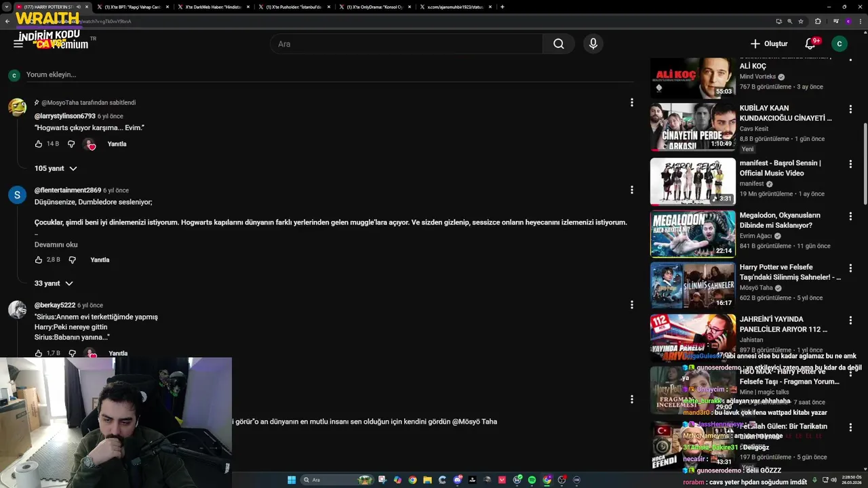Open File Explorer from the taskbar

click(x=427, y=480)
